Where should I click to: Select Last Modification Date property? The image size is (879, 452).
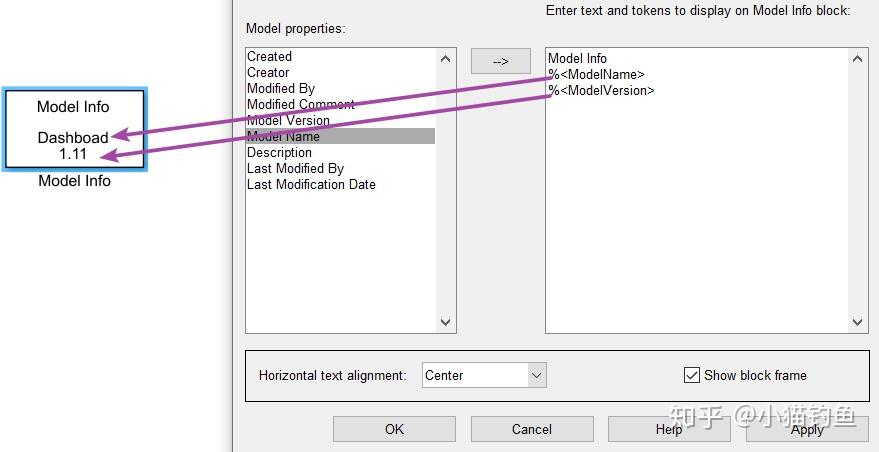tap(311, 185)
